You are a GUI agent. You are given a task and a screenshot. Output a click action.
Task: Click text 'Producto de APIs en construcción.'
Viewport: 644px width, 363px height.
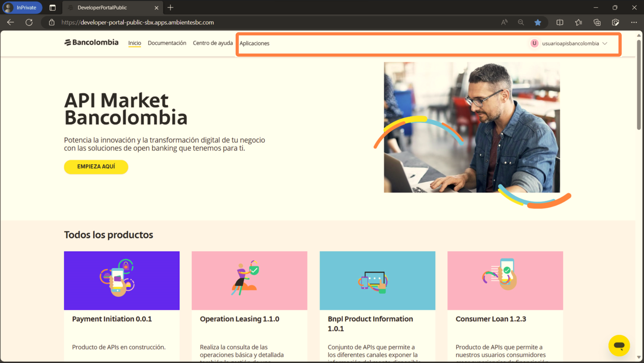(x=119, y=347)
